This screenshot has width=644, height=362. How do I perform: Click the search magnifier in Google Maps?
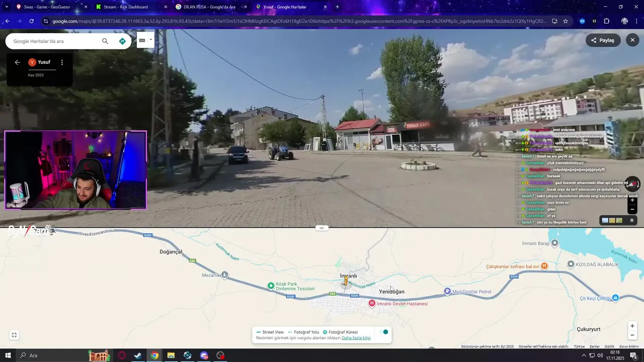105,41
